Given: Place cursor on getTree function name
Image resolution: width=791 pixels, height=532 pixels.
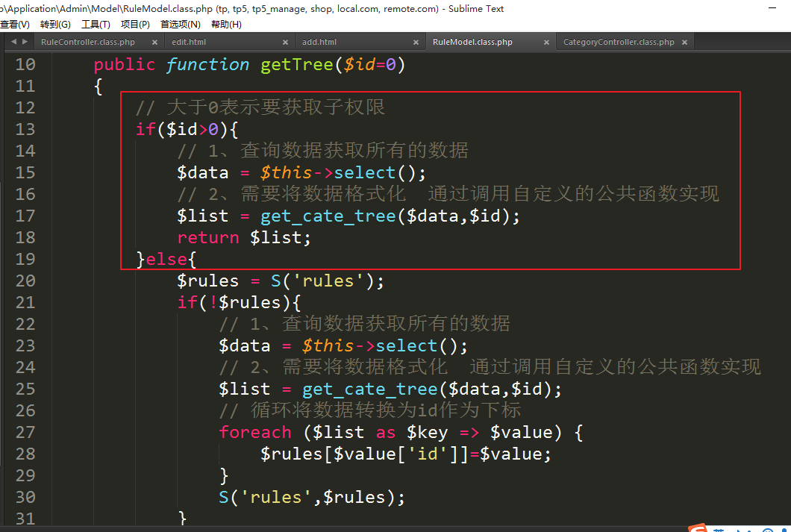Looking at the screenshot, I should [x=296, y=65].
